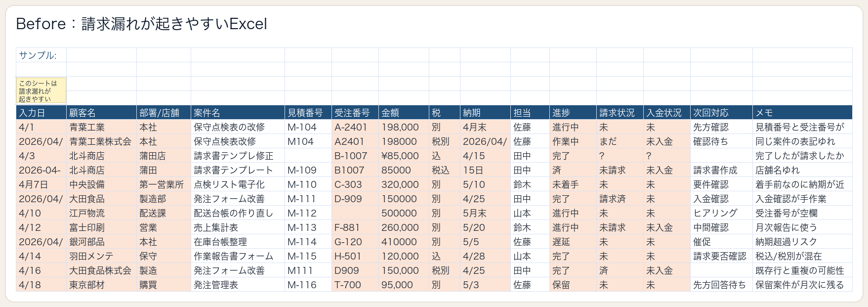Select order number T-700

(355, 285)
